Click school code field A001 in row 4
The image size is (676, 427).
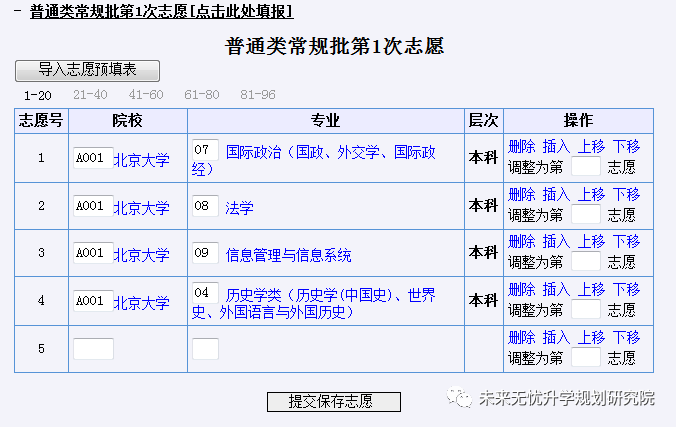point(93,301)
